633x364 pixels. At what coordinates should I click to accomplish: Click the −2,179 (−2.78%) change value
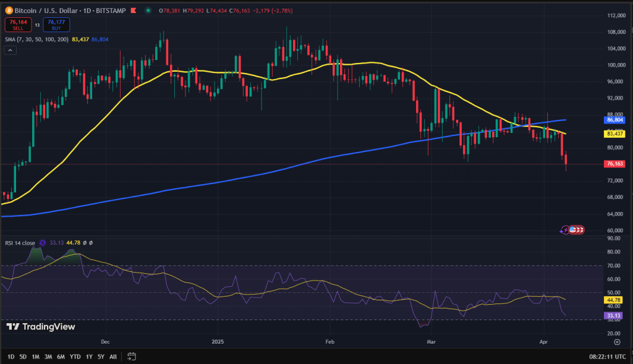click(x=273, y=11)
